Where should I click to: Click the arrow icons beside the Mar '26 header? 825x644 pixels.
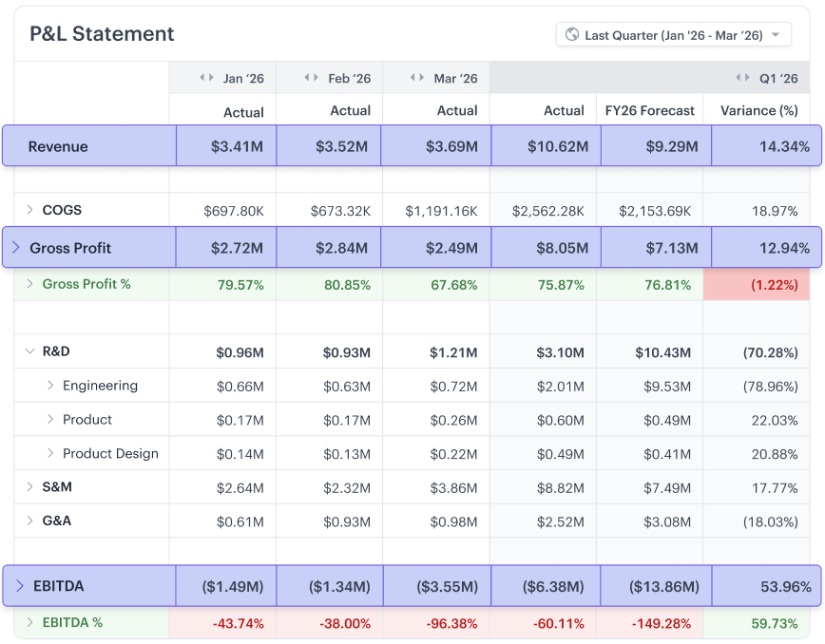point(415,77)
